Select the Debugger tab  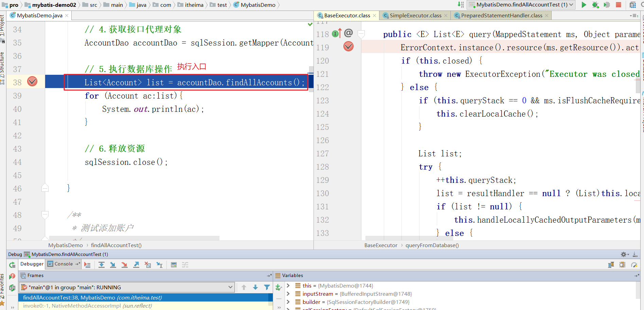(x=32, y=264)
